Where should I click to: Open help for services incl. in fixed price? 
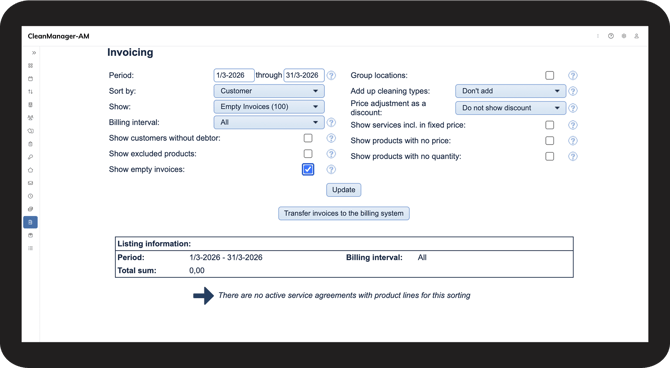click(x=573, y=125)
